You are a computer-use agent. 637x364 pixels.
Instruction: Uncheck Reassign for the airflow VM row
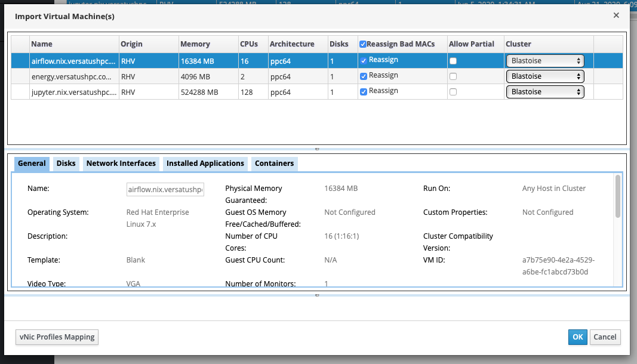coord(364,61)
